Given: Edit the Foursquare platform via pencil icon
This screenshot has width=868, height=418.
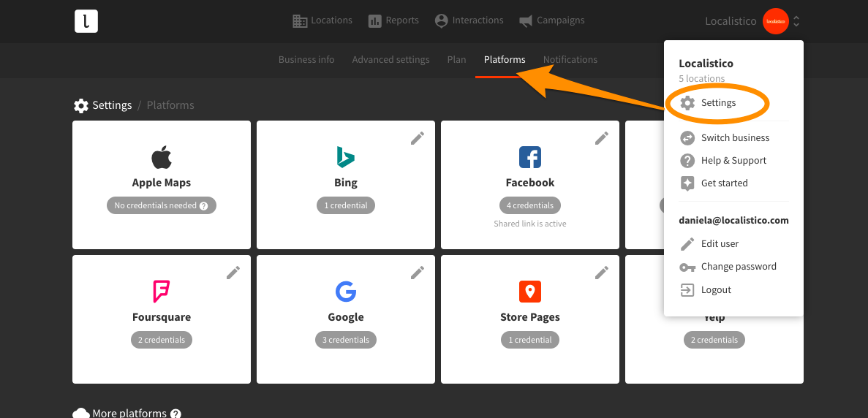Looking at the screenshot, I should (x=233, y=273).
